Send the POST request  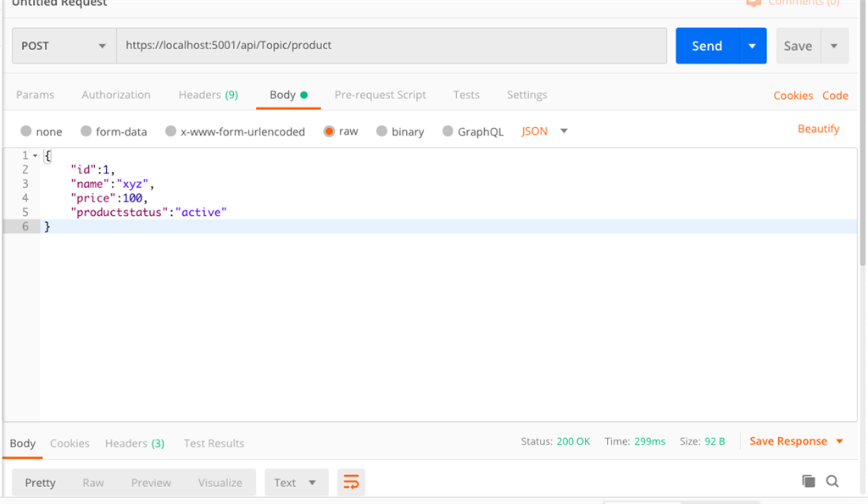(x=706, y=46)
